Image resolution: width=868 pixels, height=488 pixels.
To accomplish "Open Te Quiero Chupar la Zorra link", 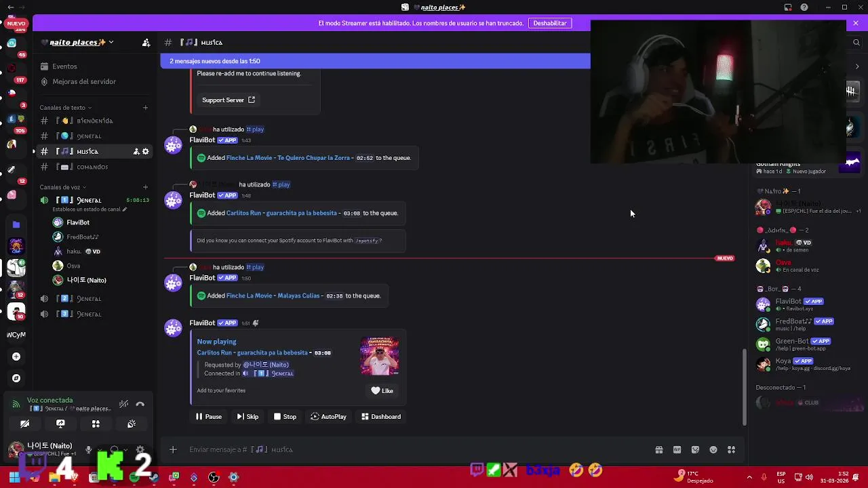I will pyautogui.click(x=288, y=158).
